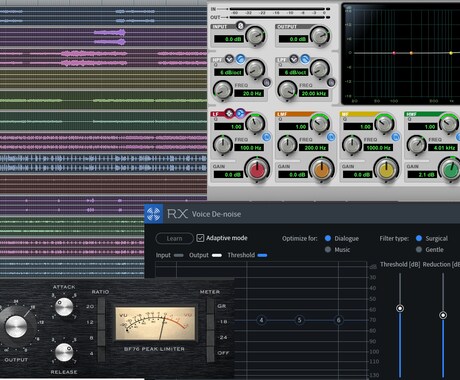The height and width of the screenshot is (380, 460).
Task: Click the BF76 RELEASE knob
Action: pyautogui.click(x=64, y=353)
